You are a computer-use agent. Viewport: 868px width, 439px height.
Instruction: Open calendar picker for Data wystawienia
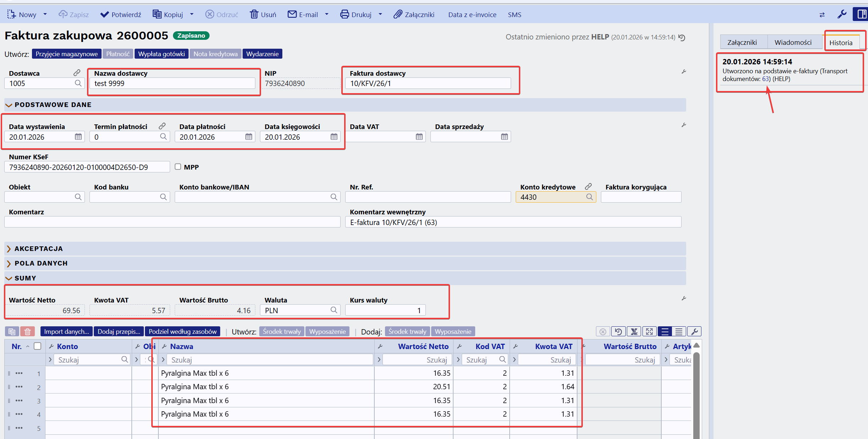click(x=78, y=137)
